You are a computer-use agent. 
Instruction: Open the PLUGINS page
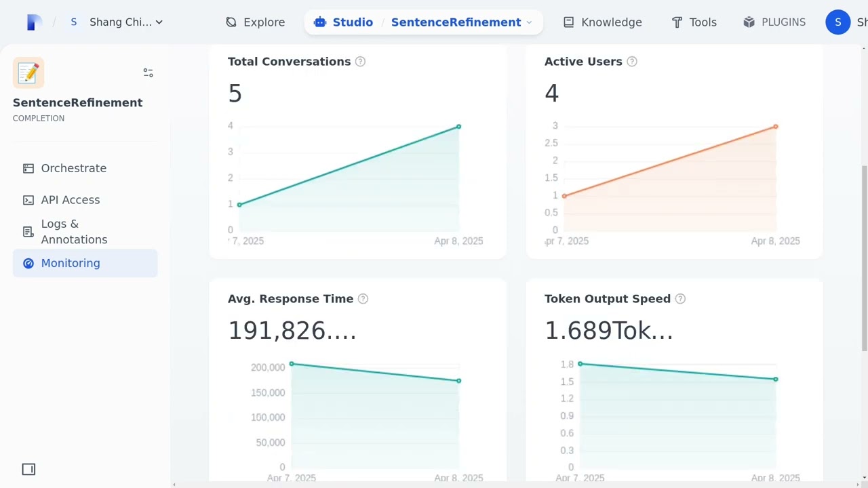(774, 22)
